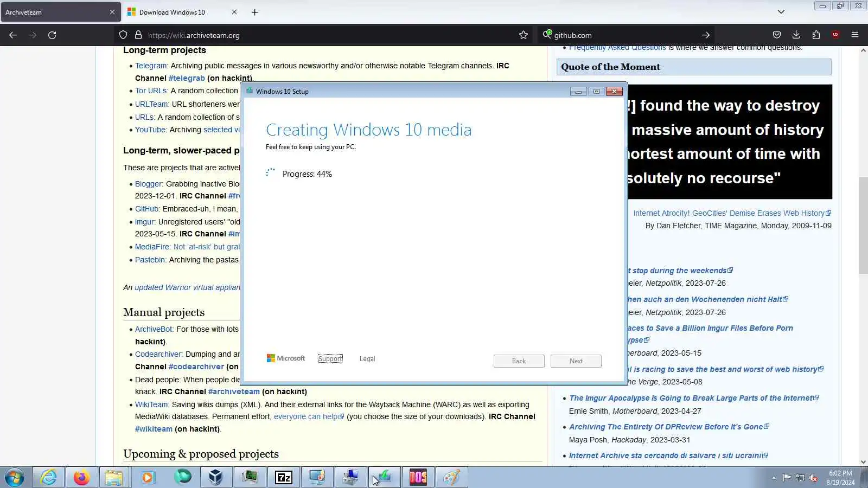Open the #archiveteam IRC channel link
Screen dimensions: 868x488
tap(234, 391)
